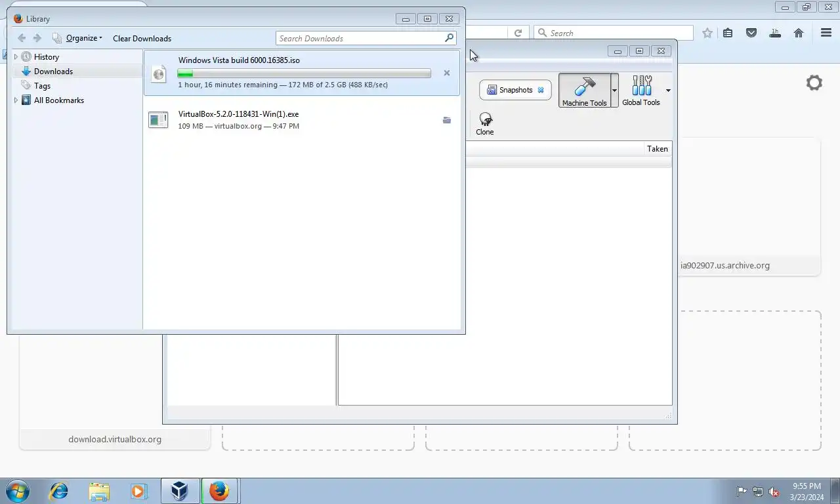Click the Taken column header
This screenshot has height=504, width=840.
[x=657, y=149]
